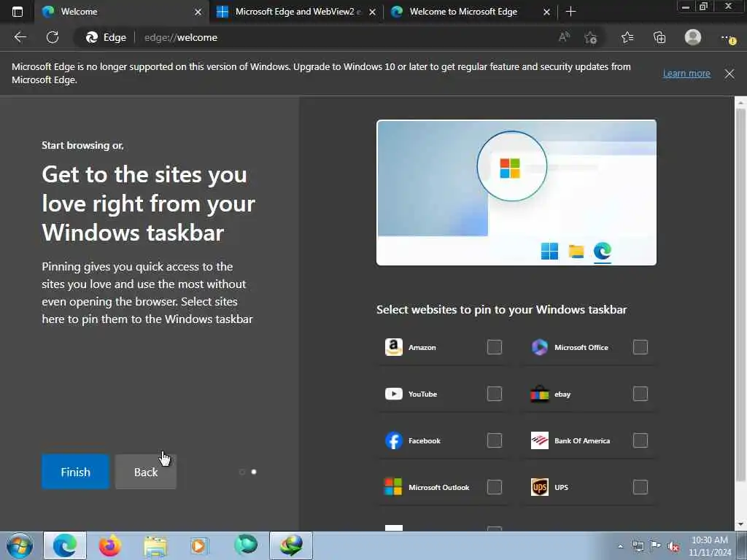Viewport: 747px width, 560px height.
Task: Switch to the Welcome tab
Action: click(122, 12)
